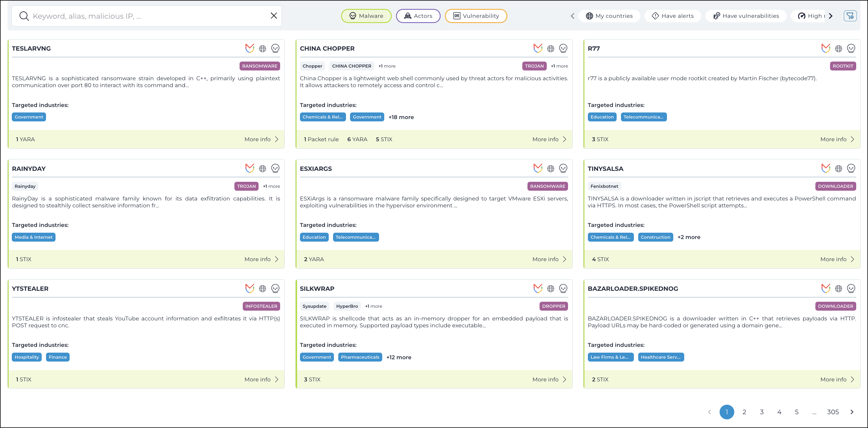This screenshot has width=868, height=428.
Task: Click the M logo icon on TESLARVNG card
Action: (x=250, y=49)
